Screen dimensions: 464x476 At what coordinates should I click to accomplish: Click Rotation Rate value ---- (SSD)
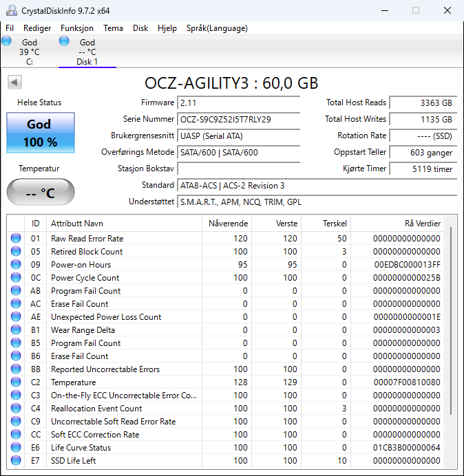click(423, 136)
